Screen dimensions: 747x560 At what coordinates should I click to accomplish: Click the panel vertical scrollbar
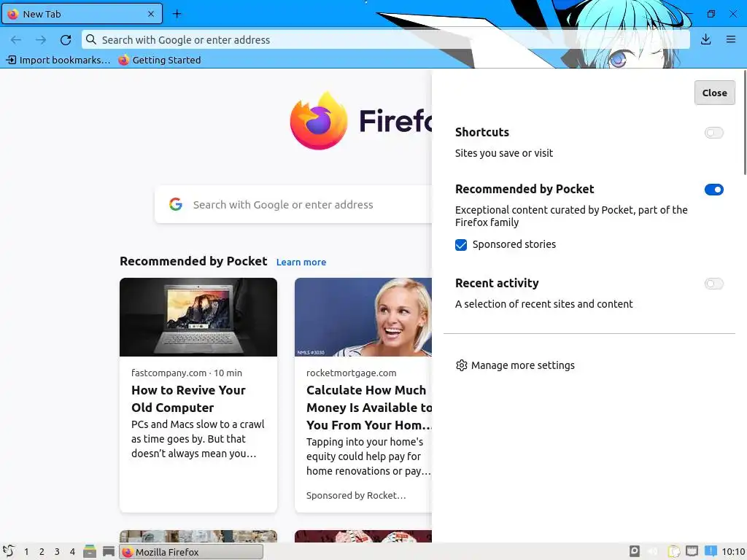point(744,122)
